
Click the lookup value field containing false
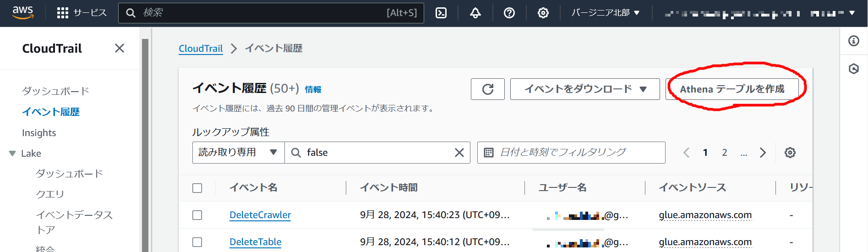[377, 153]
